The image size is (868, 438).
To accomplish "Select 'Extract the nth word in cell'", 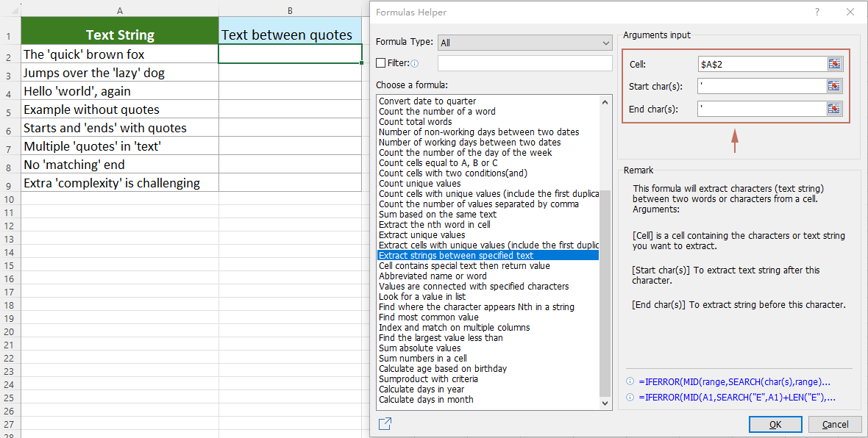I will click(x=434, y=225).
